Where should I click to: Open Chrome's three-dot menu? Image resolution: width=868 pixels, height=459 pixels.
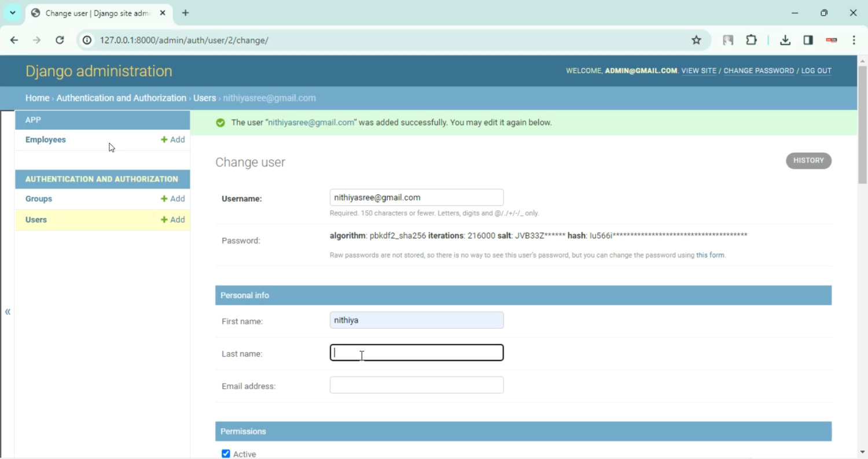[854, 40]
